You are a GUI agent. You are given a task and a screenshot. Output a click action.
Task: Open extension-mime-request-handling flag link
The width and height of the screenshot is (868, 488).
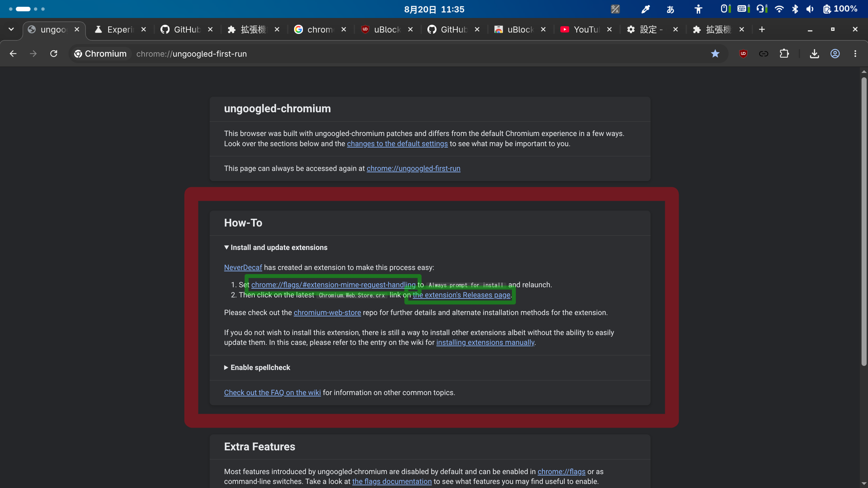click(333, 285)
